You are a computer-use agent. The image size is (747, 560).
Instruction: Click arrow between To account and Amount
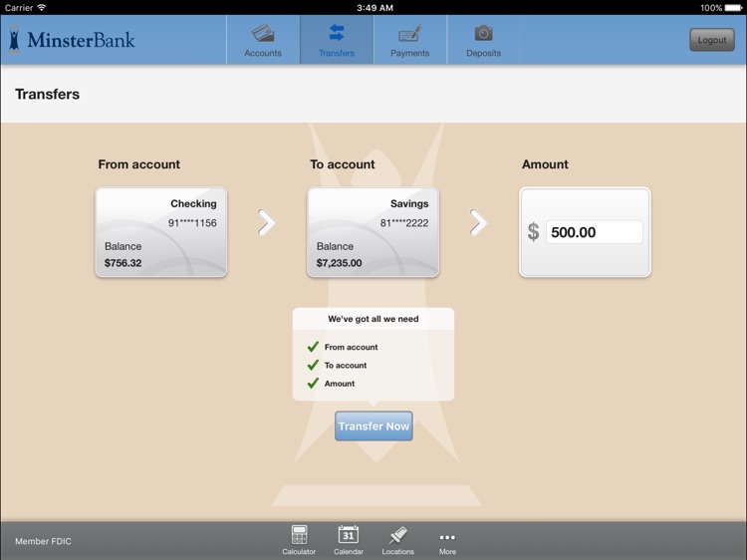[x=478, y=222]
